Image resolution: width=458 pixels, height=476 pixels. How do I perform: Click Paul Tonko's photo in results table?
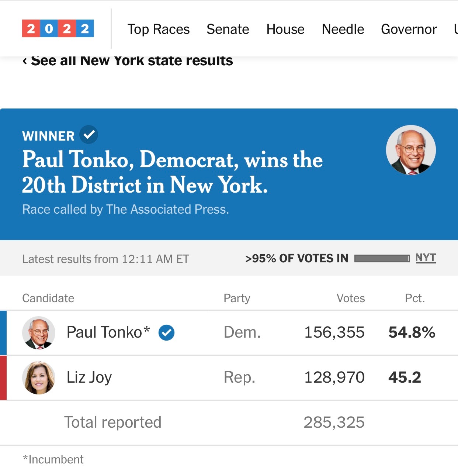39,333
